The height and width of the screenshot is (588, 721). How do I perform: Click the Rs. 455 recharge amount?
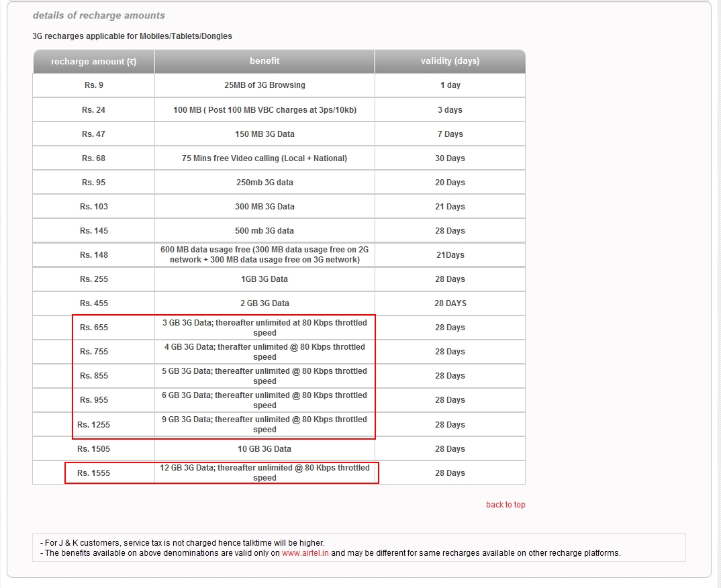coord(93,303)
